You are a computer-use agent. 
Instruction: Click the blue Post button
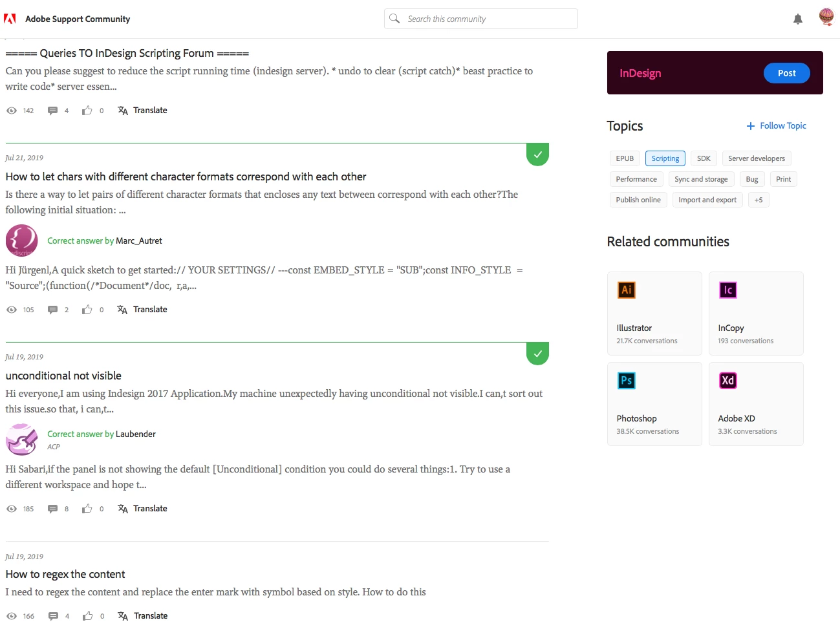click(x=786, y=73)
